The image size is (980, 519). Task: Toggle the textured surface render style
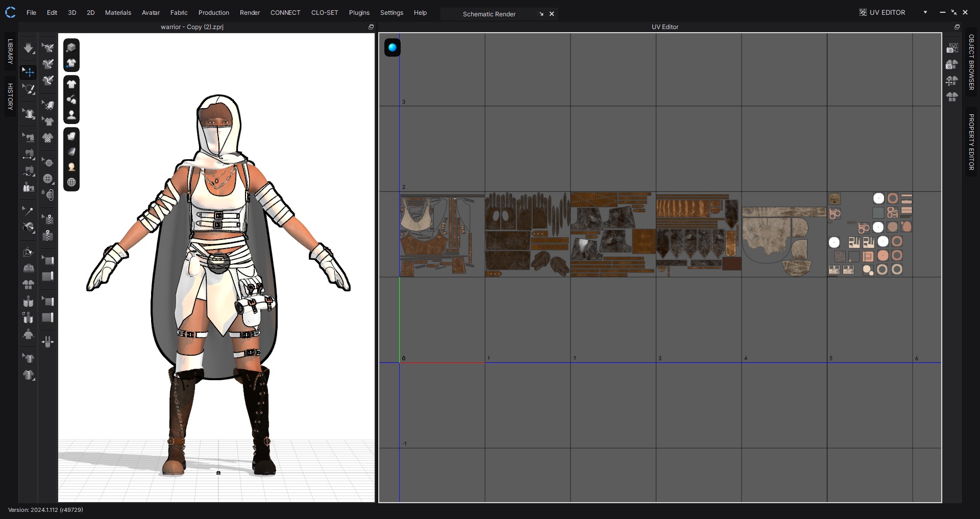(71, 136)
